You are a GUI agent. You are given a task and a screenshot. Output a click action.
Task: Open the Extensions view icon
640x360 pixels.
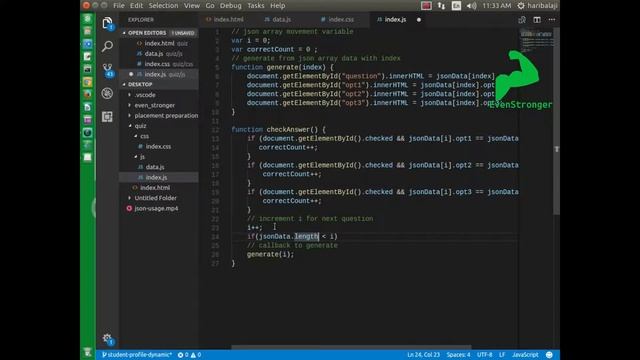pos(107,117)
